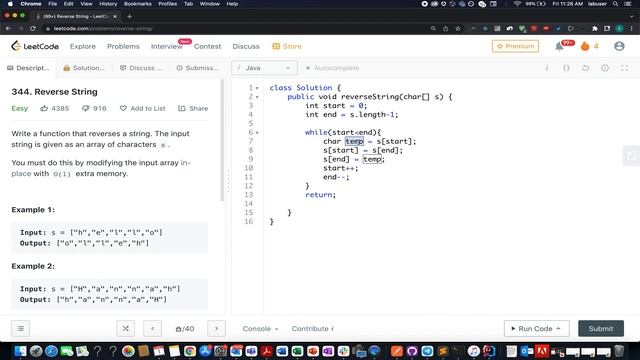Click the Premium button

tap(515, 46)
